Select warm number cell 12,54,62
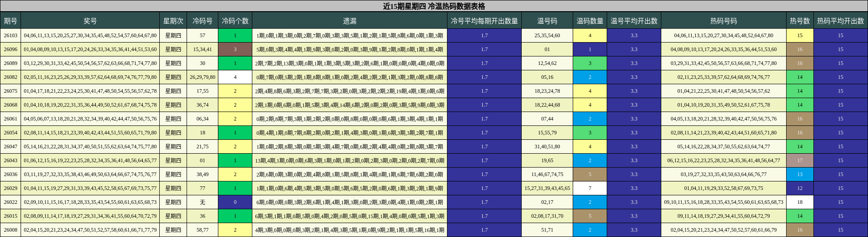This screenshot has height=237, width=868. click(547, 63)
